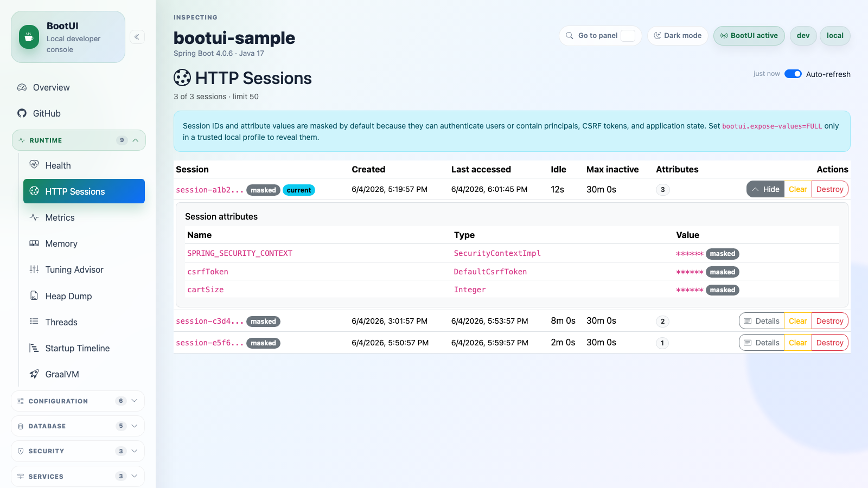Click the Threads list icon
This screenshot has height=488, width=868.
(x=34, y=322)
